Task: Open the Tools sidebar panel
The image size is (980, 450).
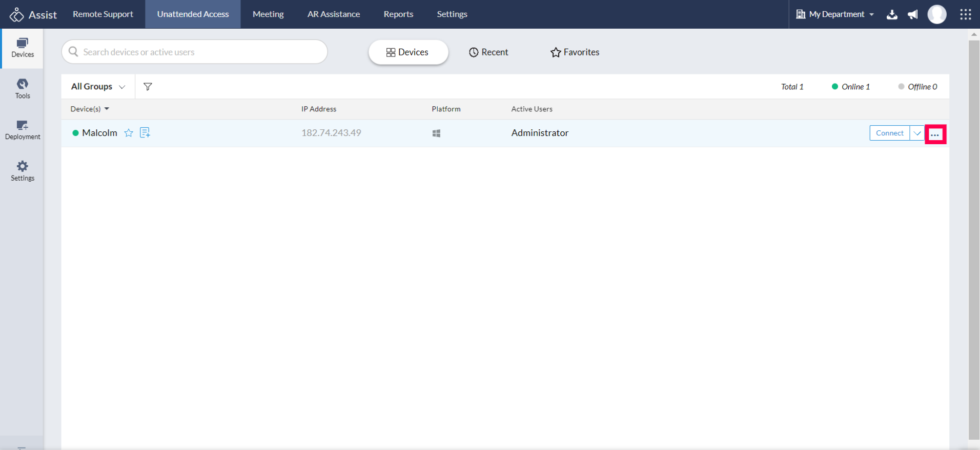Action: point(23,89)
